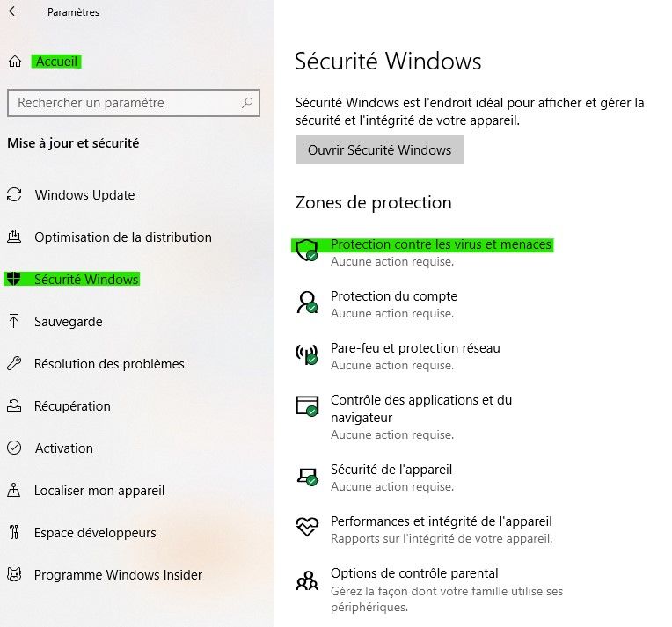Click the Windows Update refresh icon
The image size is (672, 627).
pyautogui.click(x=14, y=195)
